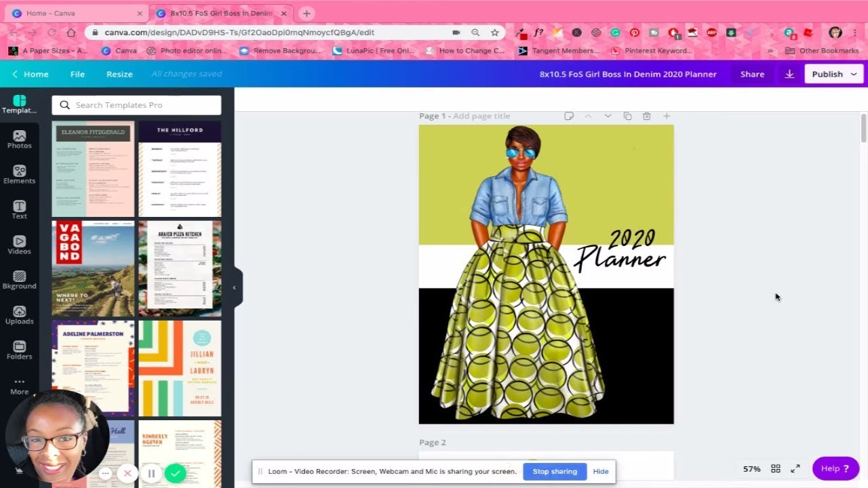Select Eleanor Fitzgerald resume template
868x488 pixels.
pyautogui.click(x=93, y=169)
